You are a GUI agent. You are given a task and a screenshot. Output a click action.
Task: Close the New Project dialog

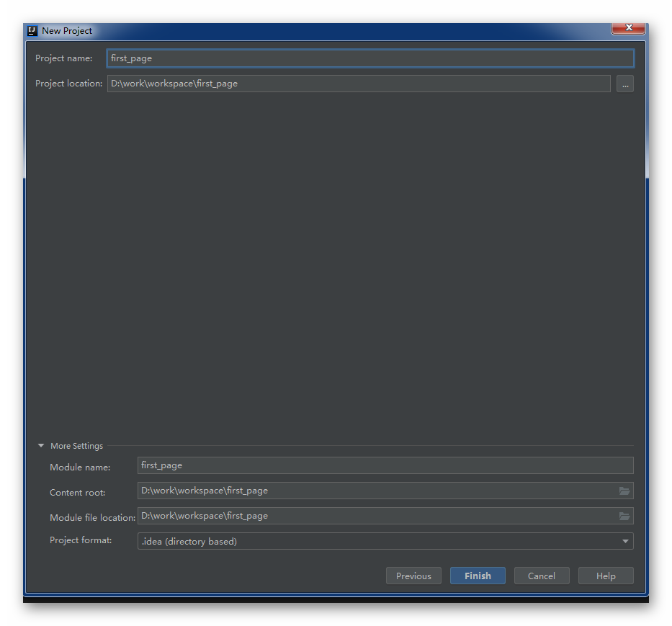(x=627, y=28)
